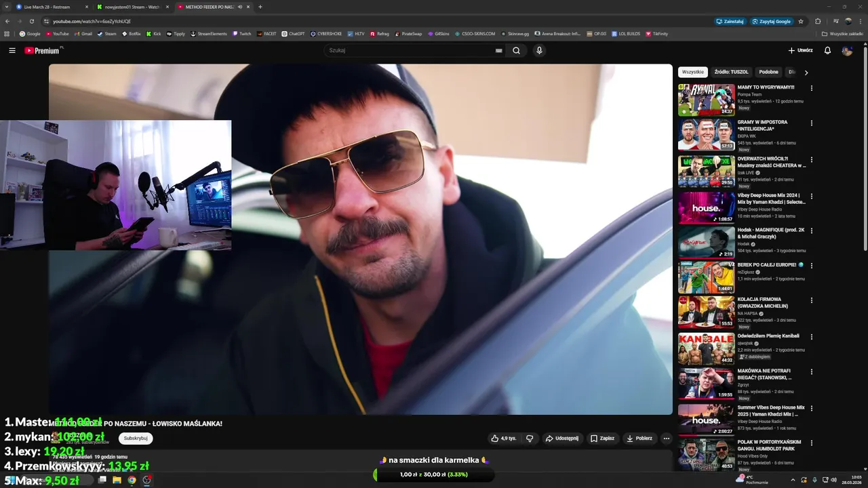Open on-screen keyboard icon in search box
The width and height of the screenshot is (868, 488).
(x=498, y=50)
